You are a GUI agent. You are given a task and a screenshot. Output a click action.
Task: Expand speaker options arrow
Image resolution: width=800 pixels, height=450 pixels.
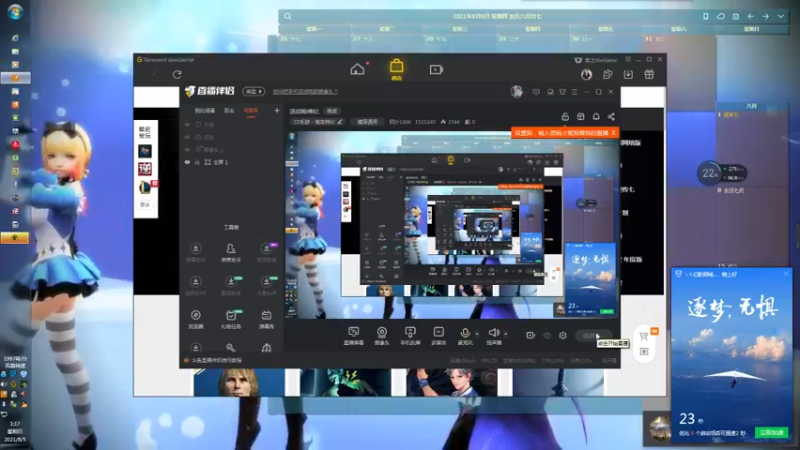tap(506, 334)
